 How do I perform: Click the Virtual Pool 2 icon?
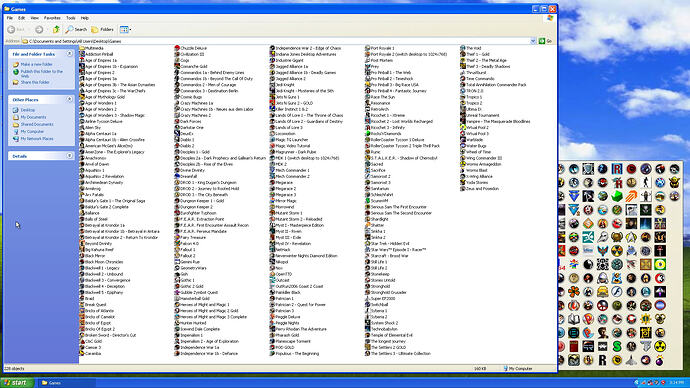463,128
